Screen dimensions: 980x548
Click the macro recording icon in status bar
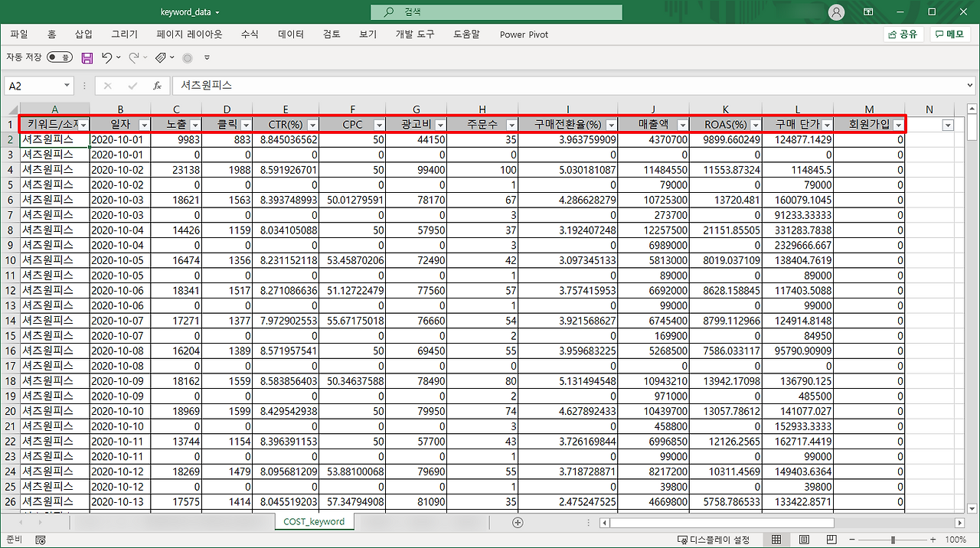click(x=40, y=540)
